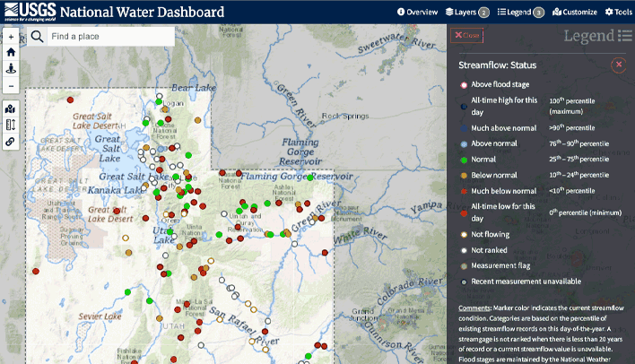Open the Tools menu
The width and height of the screenshot is (635, 364).
point(618,13)
